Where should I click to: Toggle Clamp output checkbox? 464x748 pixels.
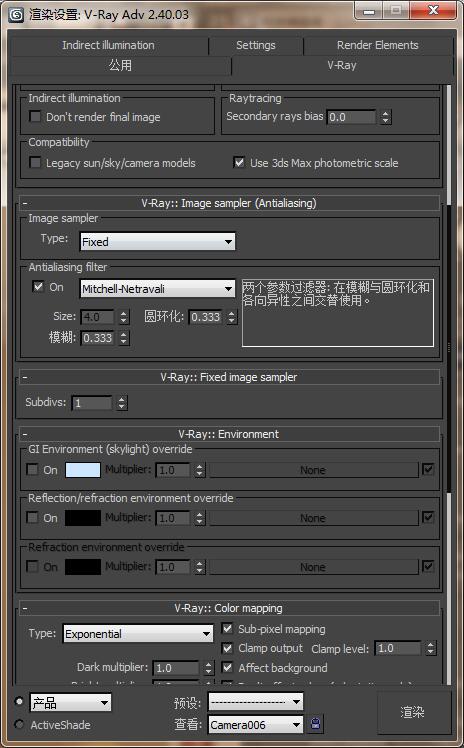pyautogui.click(x=227, y=648)
